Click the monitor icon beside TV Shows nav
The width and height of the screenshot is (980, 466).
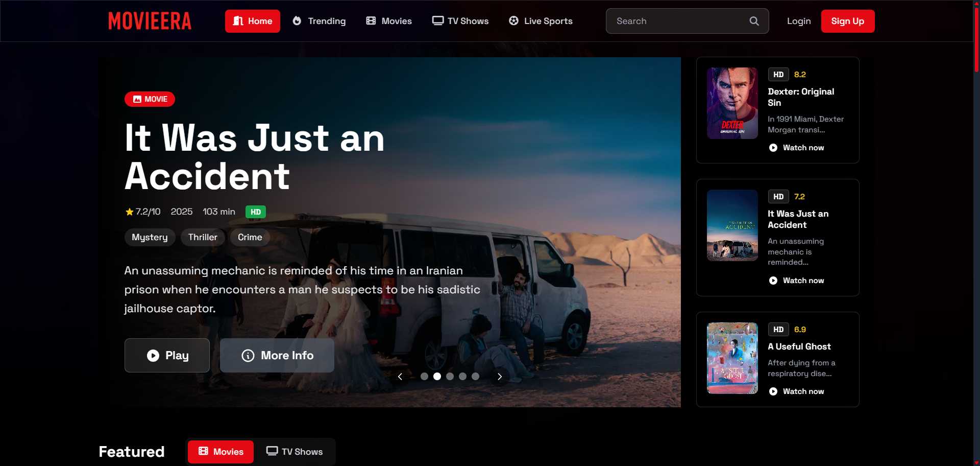tap(437, 21)
